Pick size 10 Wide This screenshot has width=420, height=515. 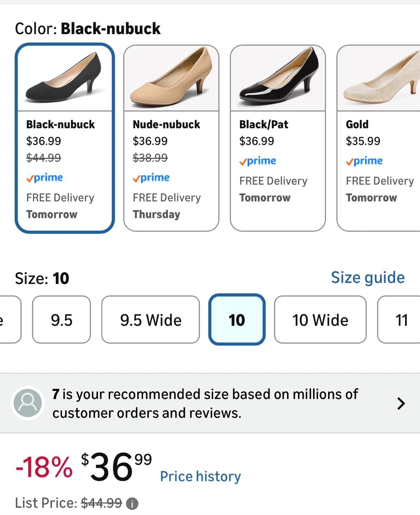point(320,320)
